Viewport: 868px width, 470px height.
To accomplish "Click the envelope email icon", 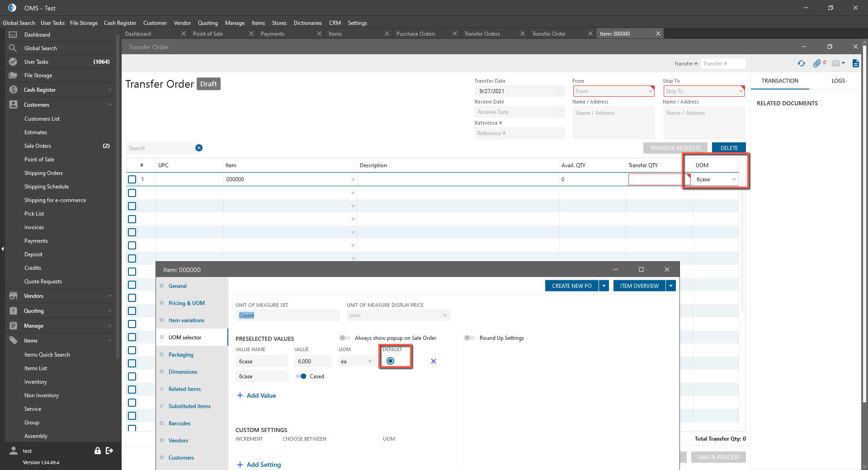I will pos(836,64).
